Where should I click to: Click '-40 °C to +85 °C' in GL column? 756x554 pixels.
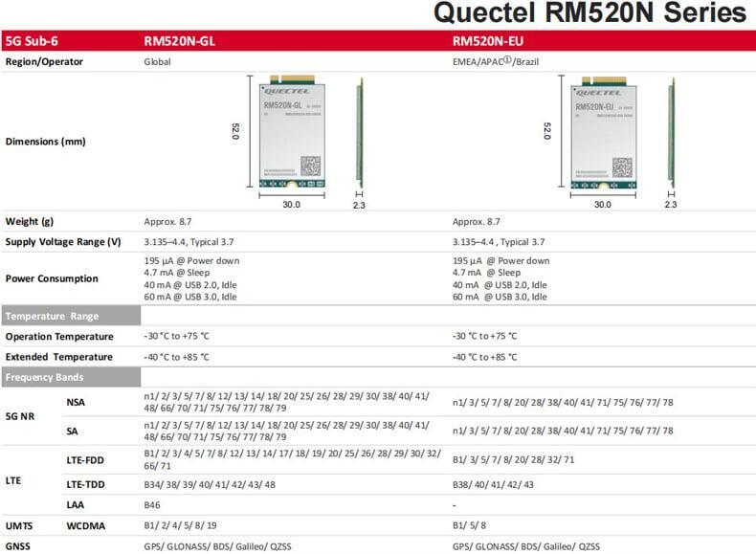pos(176,357)
